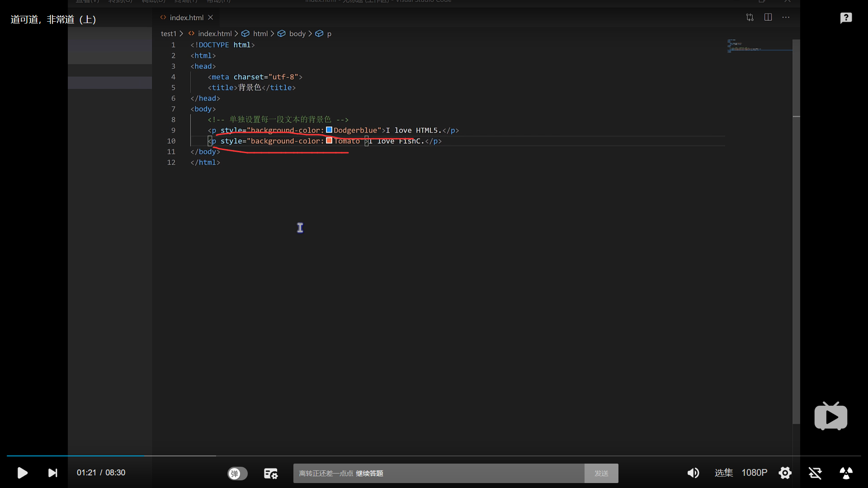Open the Dodgerblue color swatch
Screen dimensions: 868x488
pos(329,130)
